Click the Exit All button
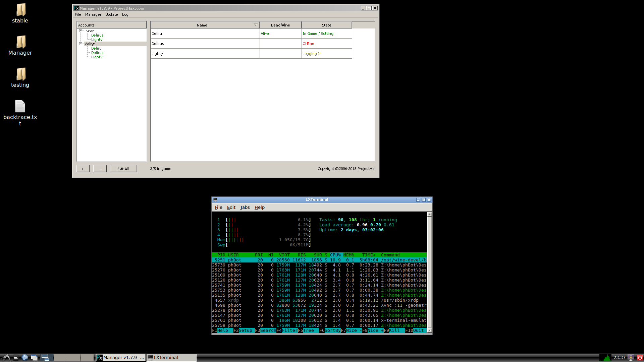Viewport: 644px width, 362px height. 123,169
